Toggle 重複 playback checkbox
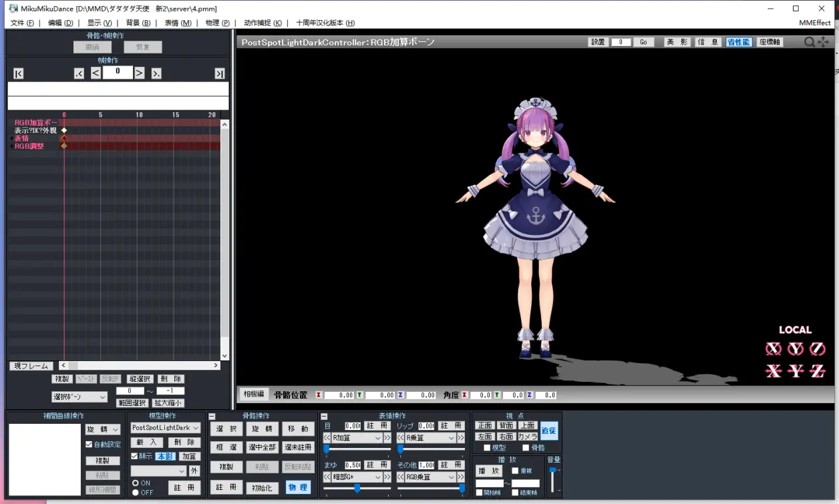This screenshot has height=504, width=839. 515,471
